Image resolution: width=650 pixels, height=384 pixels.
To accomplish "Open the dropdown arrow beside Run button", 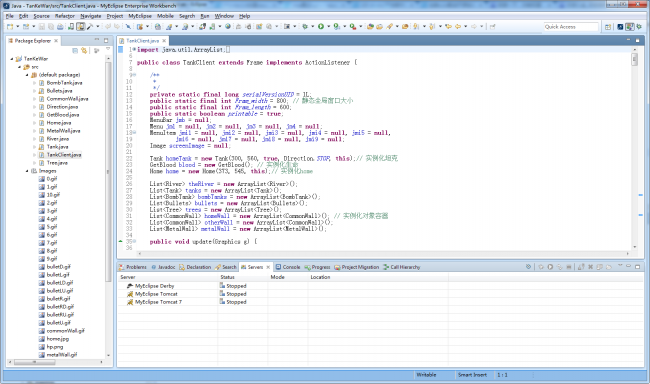I will click(329, 27).
